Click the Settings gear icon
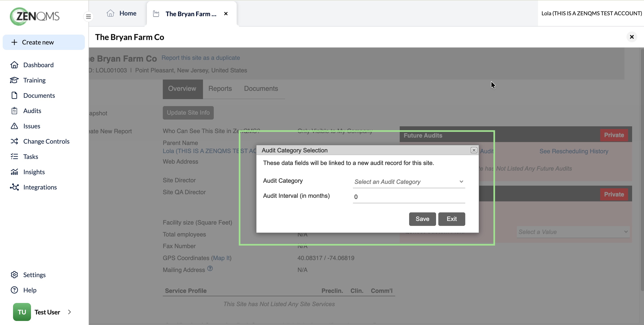Screen dimensions: 644x325 [14, 274]
